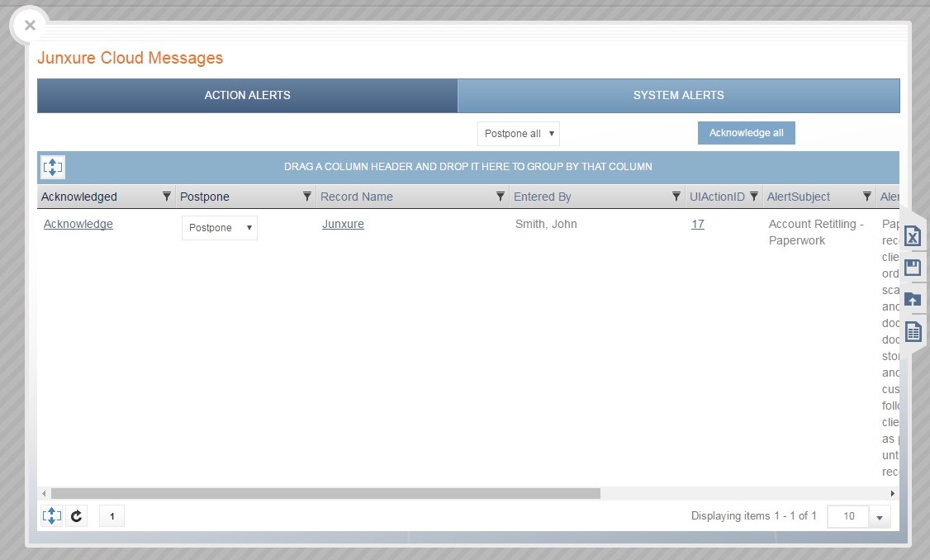
Task: Sort by Record Name column header
Action: pos(357,197)
